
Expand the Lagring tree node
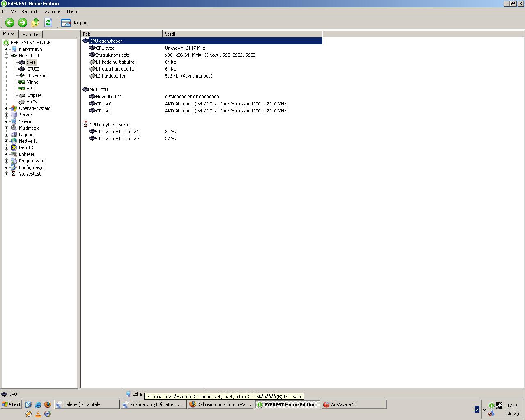[6, 135]
